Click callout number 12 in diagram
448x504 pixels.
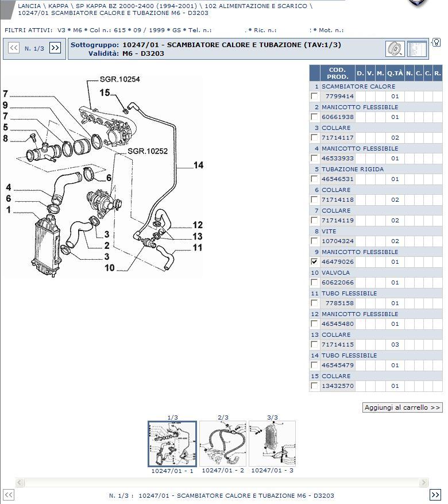pyautogui.click(x=198, y=225)
